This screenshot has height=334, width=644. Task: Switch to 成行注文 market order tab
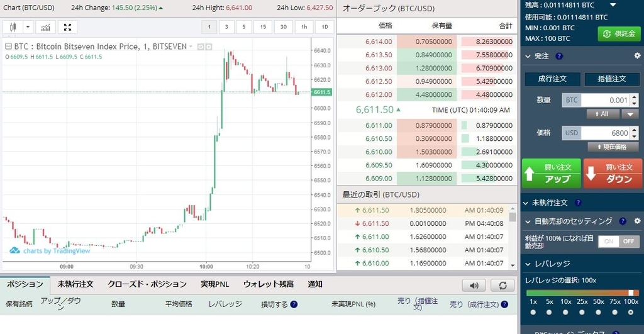click(x=552, y=79)
